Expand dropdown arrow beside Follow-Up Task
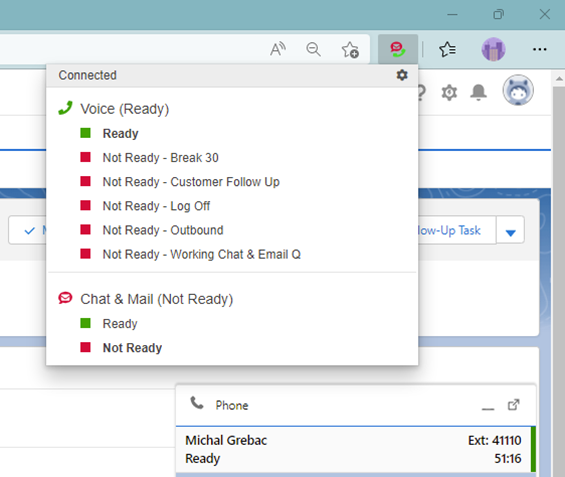 (x=510, y=230)
